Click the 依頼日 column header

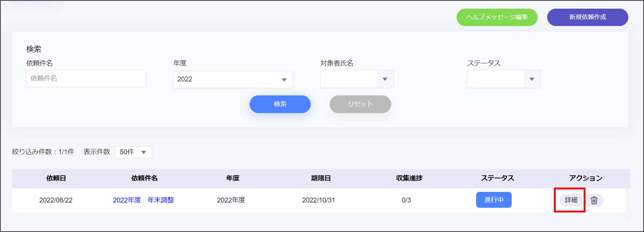coord(56,178)
